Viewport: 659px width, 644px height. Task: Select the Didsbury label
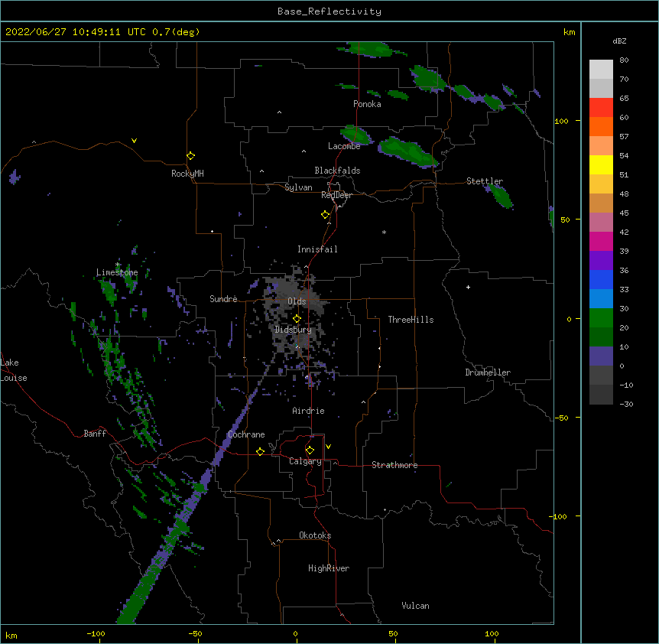coord(293,330)
